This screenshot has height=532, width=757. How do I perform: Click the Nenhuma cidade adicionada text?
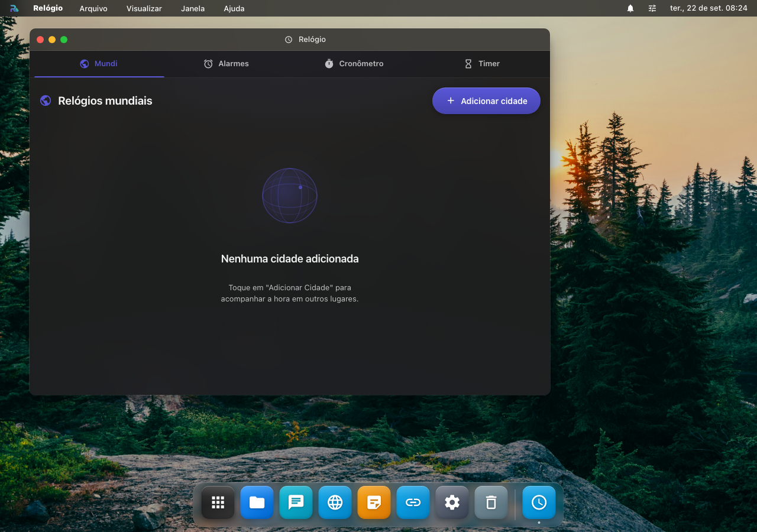point(290,259)
